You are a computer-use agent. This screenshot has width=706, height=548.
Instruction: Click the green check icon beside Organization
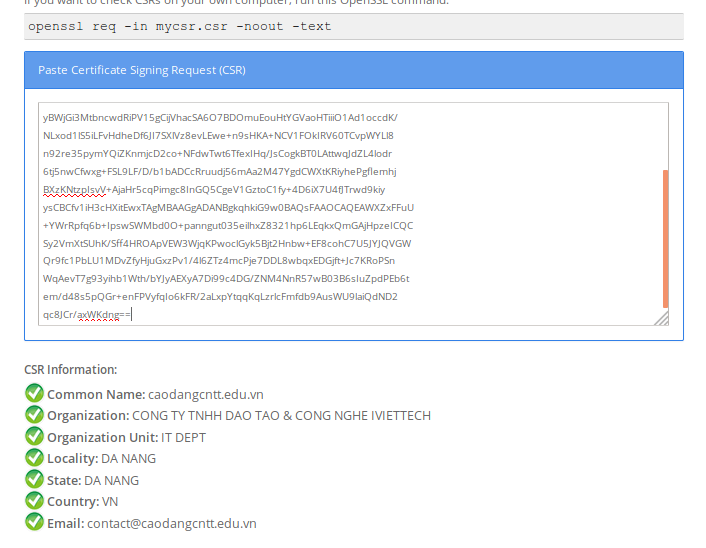[34, 415]
